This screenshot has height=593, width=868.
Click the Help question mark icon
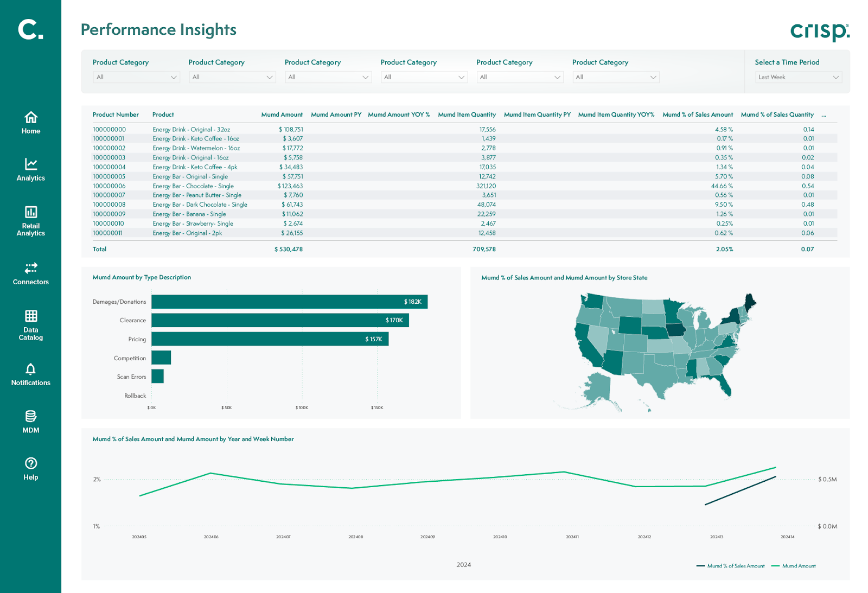[31, 463]
